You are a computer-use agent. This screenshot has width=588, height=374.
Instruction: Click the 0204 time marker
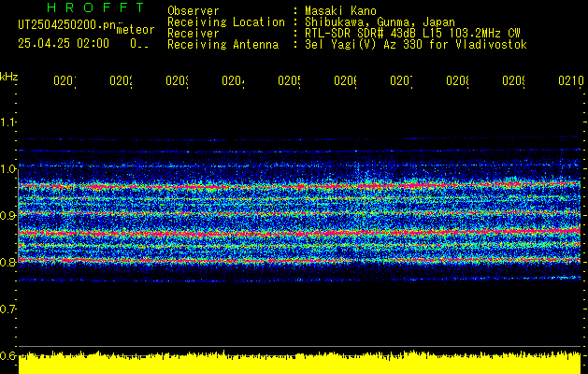(233, 80)
